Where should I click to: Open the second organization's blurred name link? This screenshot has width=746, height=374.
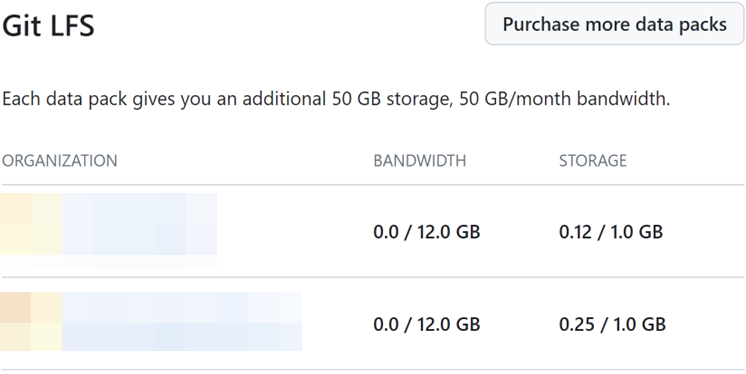point(182,322)
